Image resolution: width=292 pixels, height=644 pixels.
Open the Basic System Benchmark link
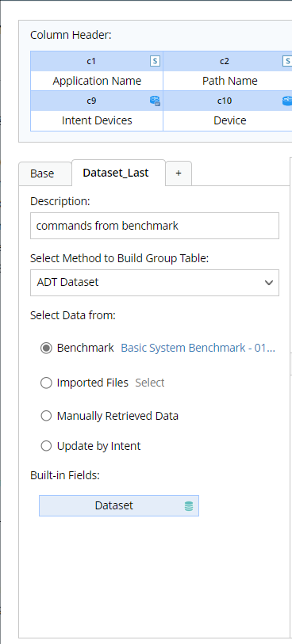coord(198,348)
